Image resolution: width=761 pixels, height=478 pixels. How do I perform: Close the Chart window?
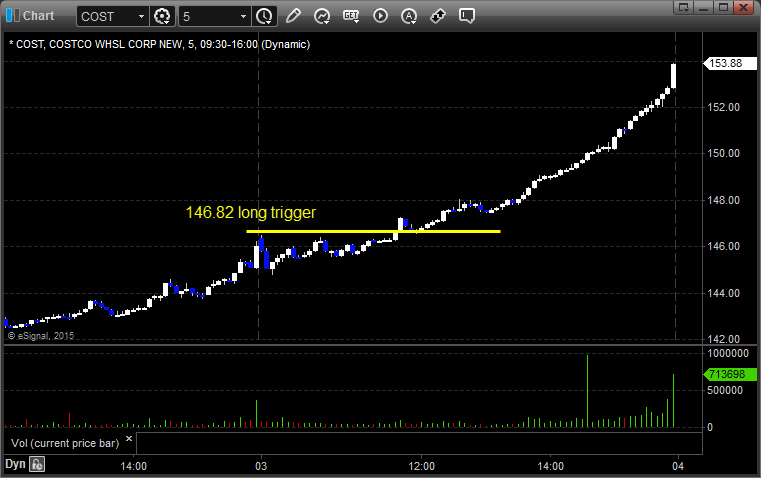click(743, 7)
